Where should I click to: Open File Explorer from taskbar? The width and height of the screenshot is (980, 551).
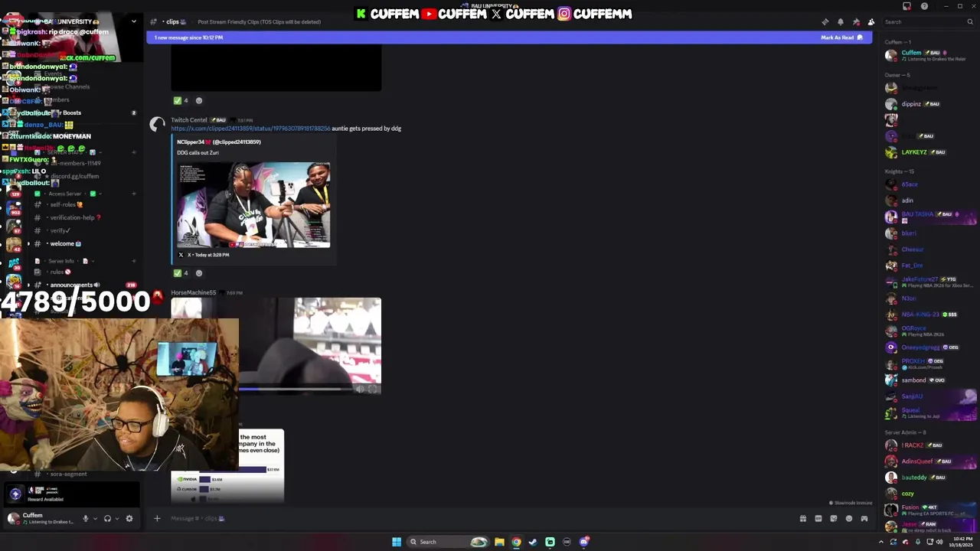tap(499, 542)
